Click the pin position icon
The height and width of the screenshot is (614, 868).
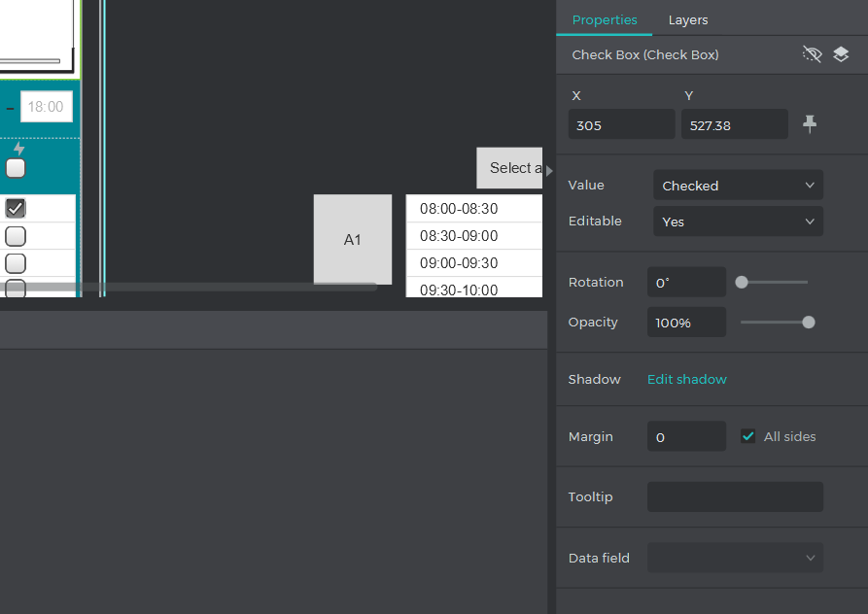(x=810, y=123)
